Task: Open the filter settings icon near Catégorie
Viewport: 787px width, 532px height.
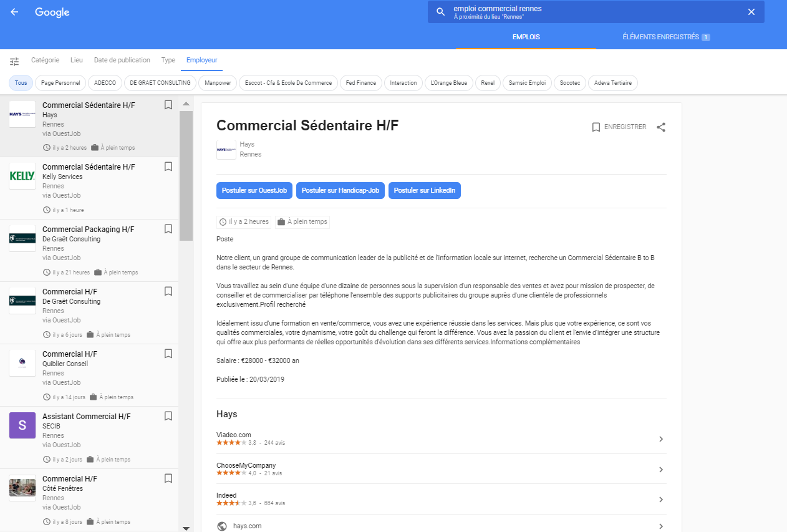Action: 15,60
